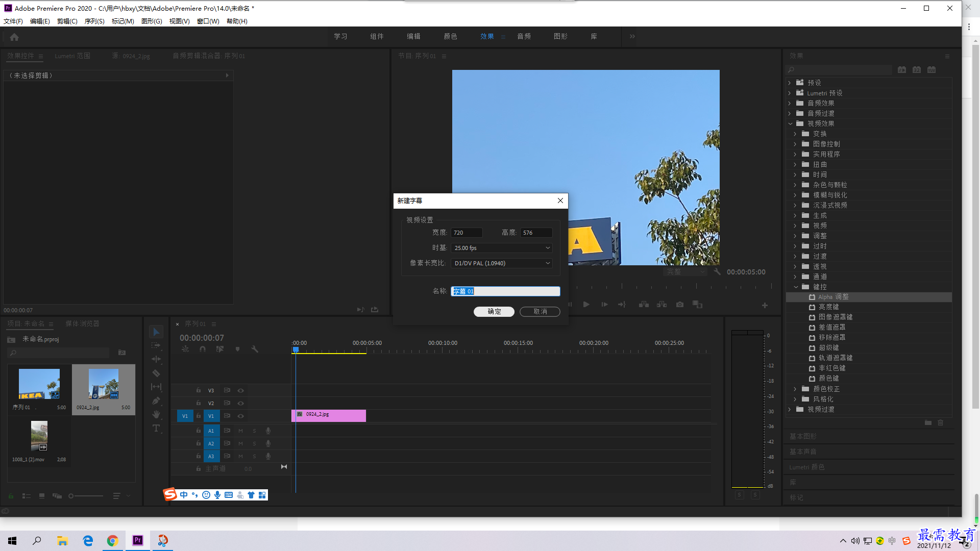Enable voice-over record on A1
980x551 pixels.
pyautogui.click(x=268, y=431)
